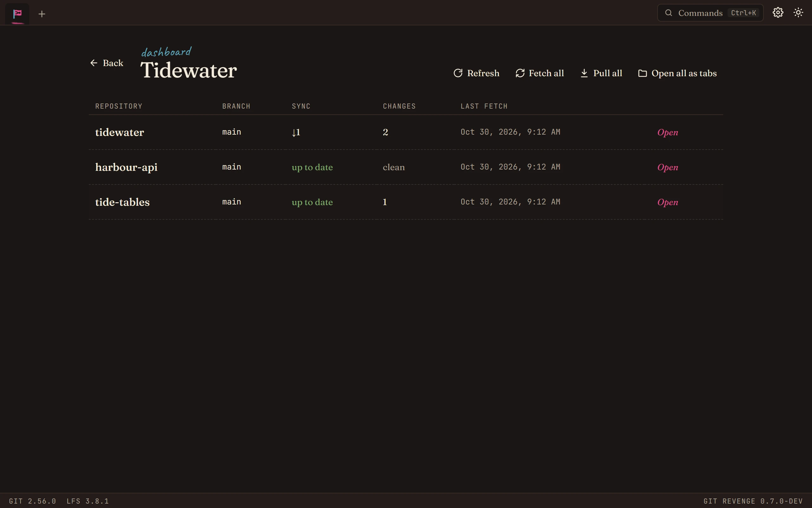This screenshot has width=812, height=508.
Task: Select the tidewater repository name
Action: [120, 132]
